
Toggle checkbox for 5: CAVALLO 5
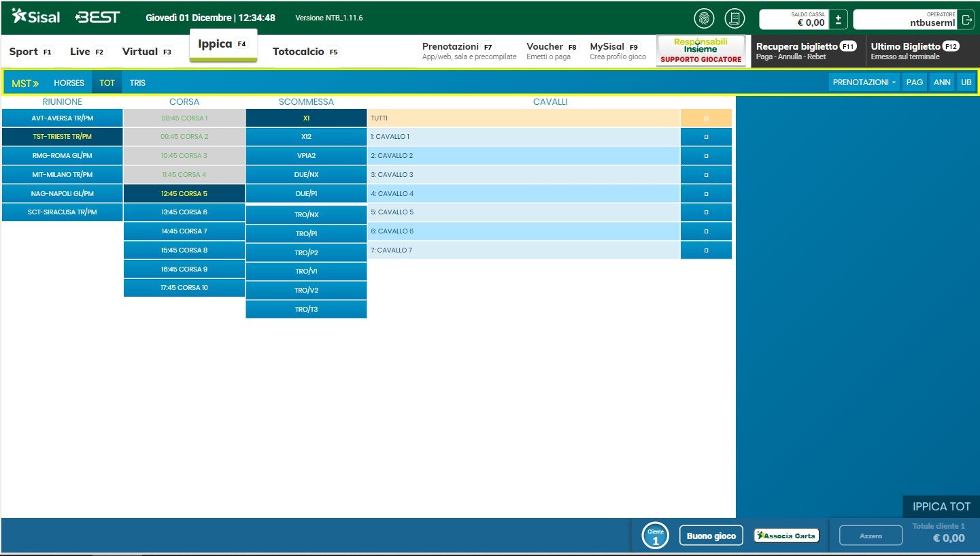tap(706, 212)
